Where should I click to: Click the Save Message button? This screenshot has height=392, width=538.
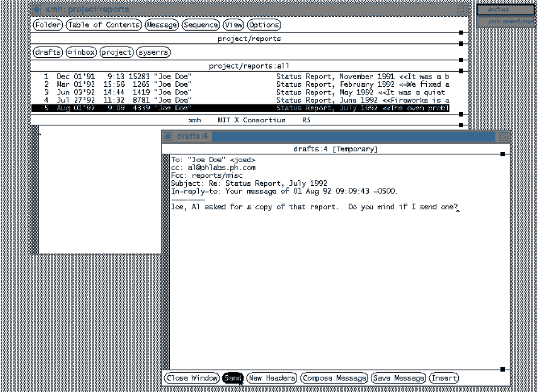click(x=399, y=378)
